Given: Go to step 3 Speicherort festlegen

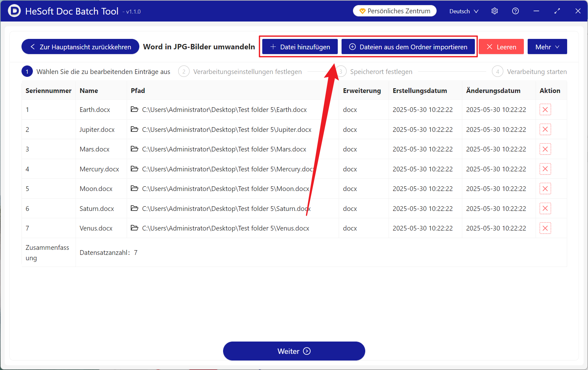Looking at the screenshot, I should coord(374,72).
